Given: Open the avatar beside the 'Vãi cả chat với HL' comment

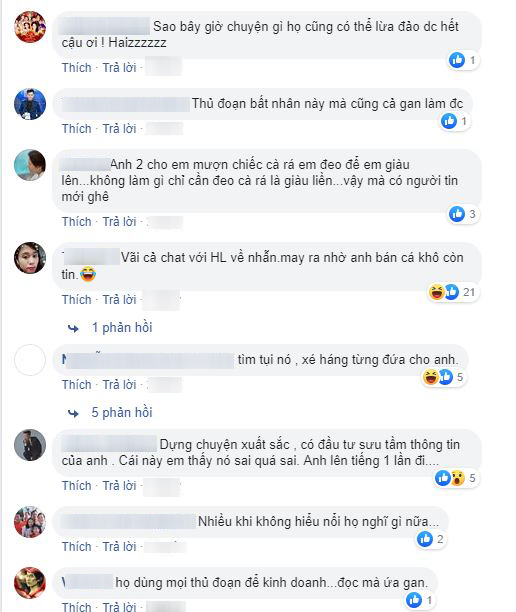Looking at the screenshot, I should pos(30,258).
